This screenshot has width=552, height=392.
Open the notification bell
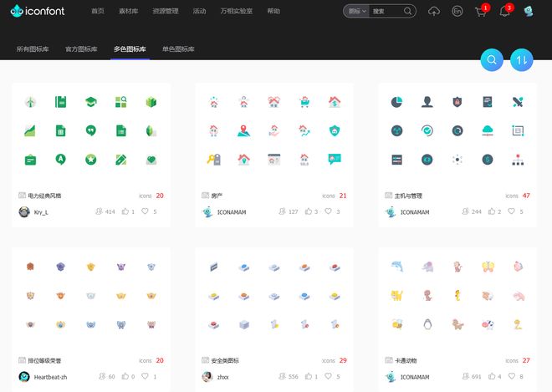pyautogui.click(x=504, y=12)
